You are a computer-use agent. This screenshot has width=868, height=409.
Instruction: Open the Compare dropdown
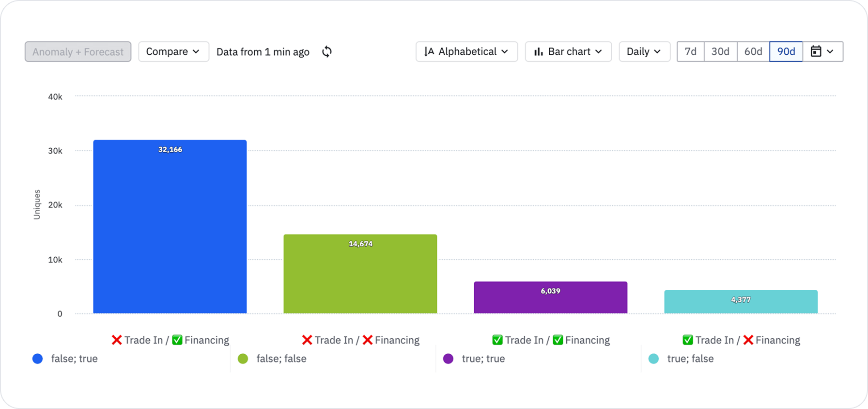173,52
